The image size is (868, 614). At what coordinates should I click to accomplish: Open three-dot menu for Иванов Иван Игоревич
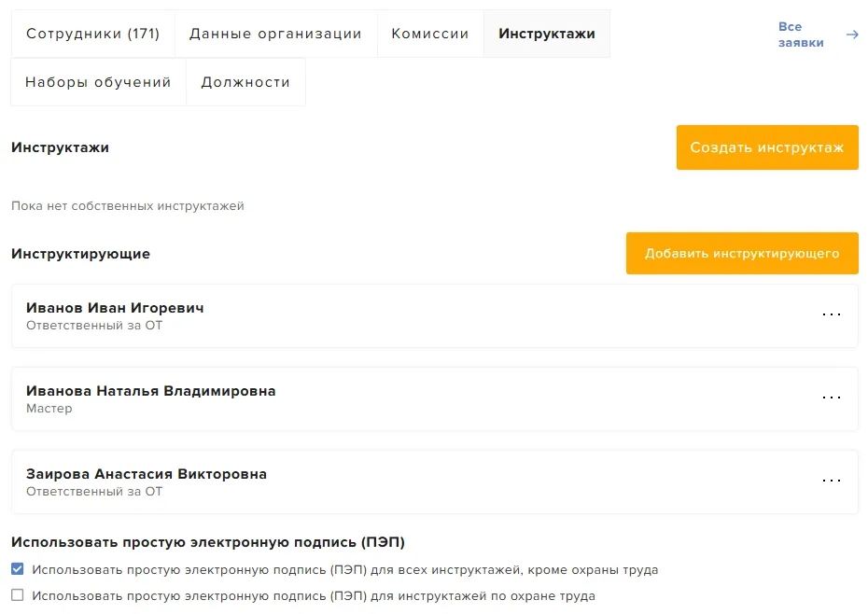832,314
